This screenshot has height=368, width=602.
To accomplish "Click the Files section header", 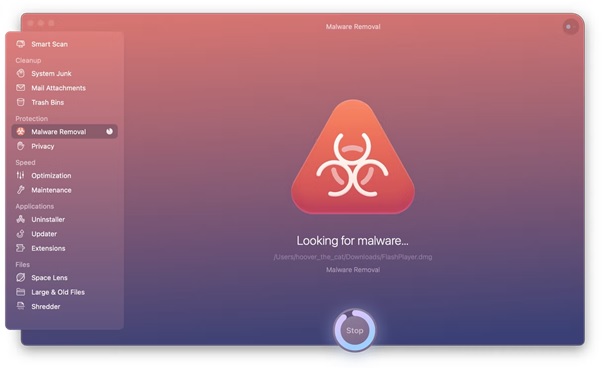I will (22, 264).
